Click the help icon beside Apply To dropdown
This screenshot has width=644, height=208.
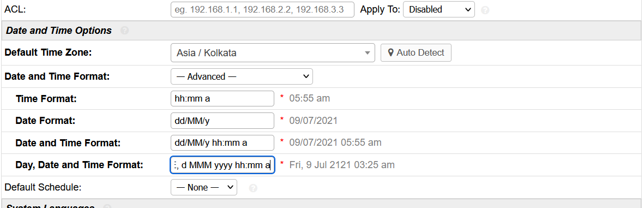pos(485,10)
